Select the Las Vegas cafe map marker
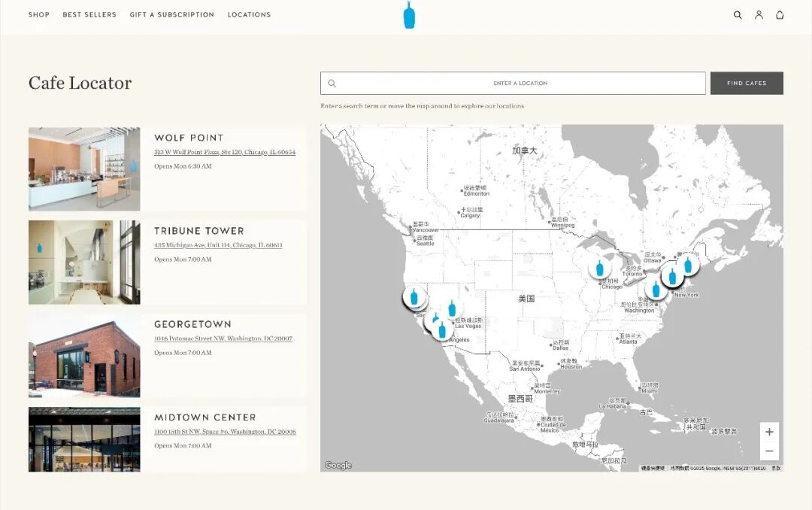 point(452,308)
